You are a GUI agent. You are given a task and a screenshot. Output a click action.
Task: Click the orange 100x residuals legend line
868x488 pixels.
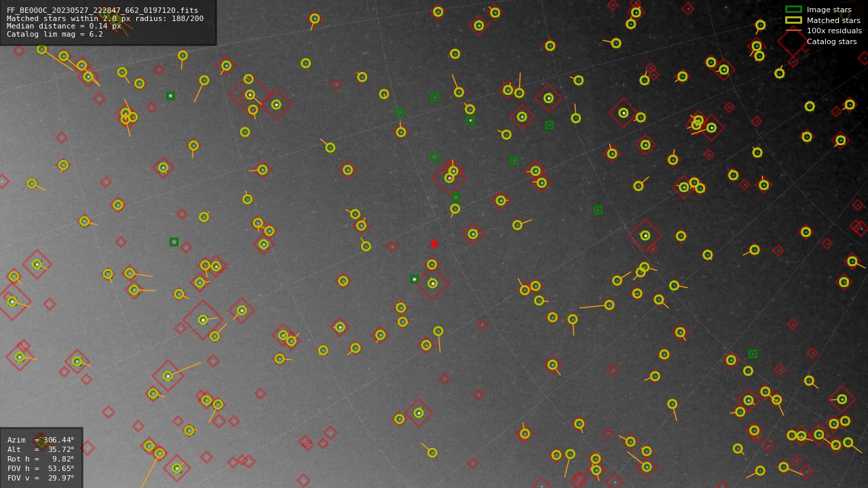click(793, 31)
